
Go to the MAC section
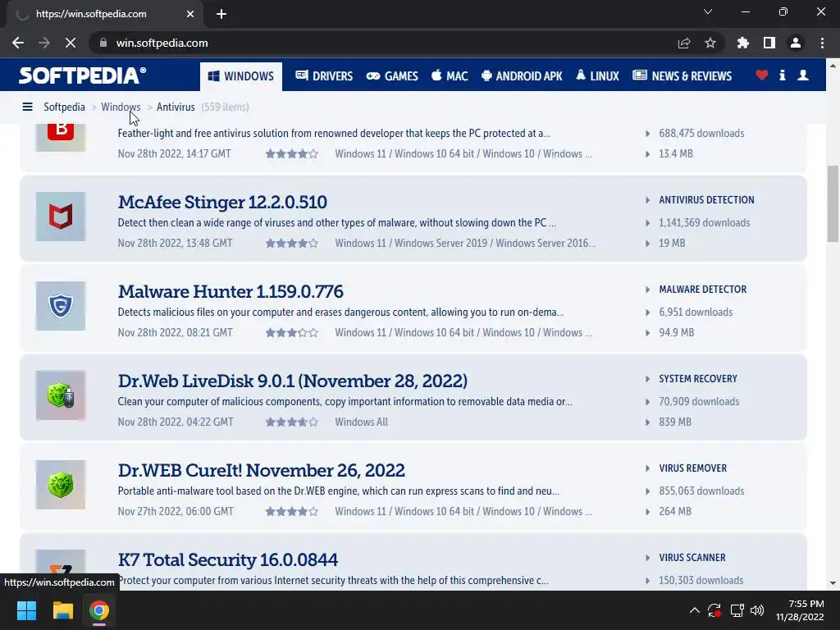pos(450,76)
